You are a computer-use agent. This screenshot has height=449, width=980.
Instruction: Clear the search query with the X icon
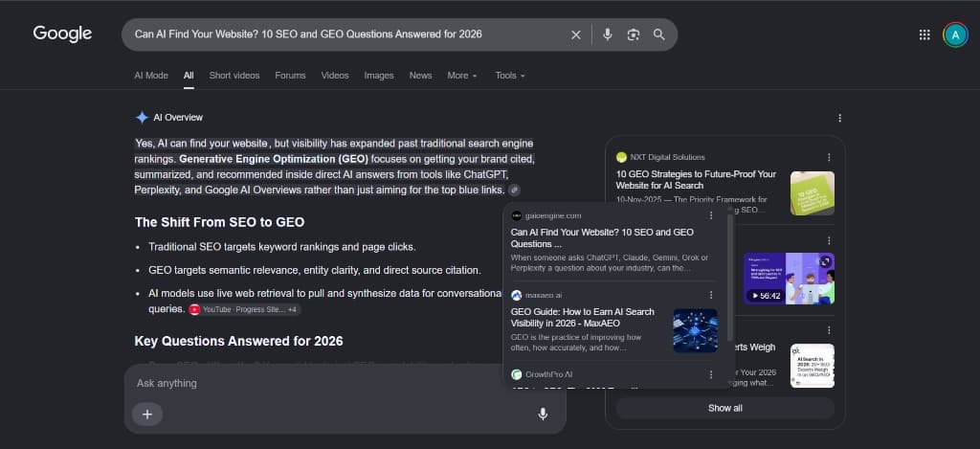tap(575, 34)
